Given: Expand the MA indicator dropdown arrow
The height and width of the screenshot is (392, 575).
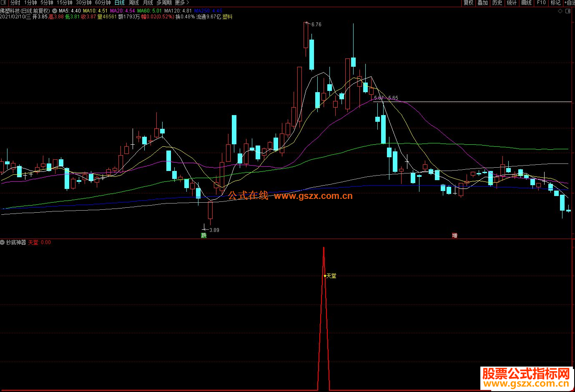Looking at the screenshot, I should tap(54, 11).
